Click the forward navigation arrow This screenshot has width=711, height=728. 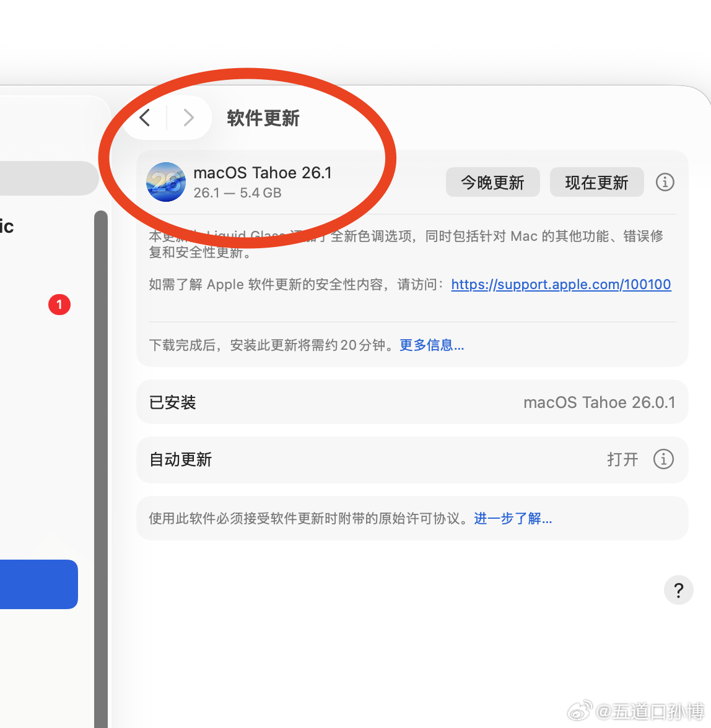point(188,118)
